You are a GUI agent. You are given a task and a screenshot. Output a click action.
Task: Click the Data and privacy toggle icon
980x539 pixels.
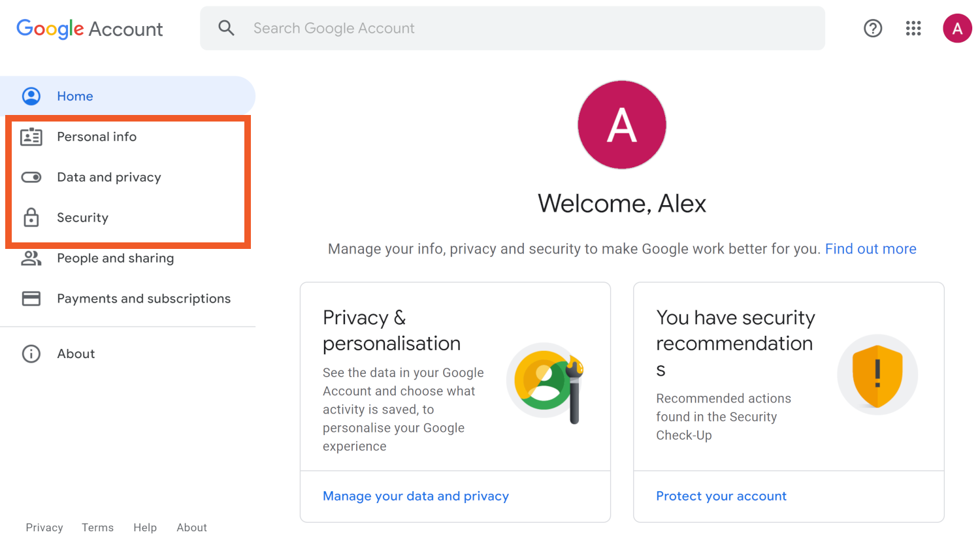[31, 177]
